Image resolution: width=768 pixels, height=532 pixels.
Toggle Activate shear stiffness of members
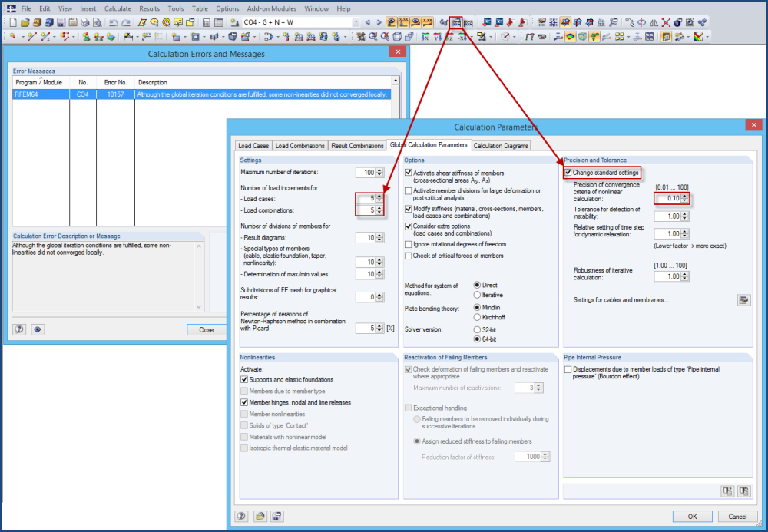(x=408, y=173)
